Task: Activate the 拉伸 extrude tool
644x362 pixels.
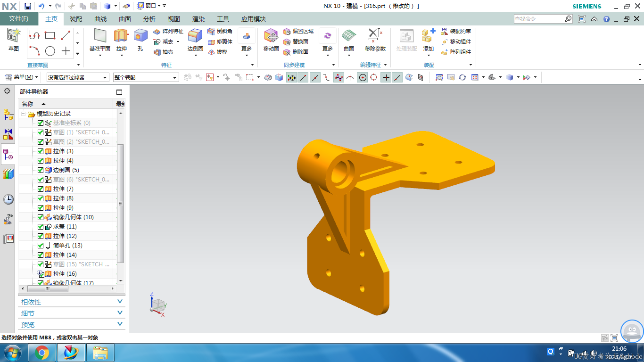Action: point(121,36)
